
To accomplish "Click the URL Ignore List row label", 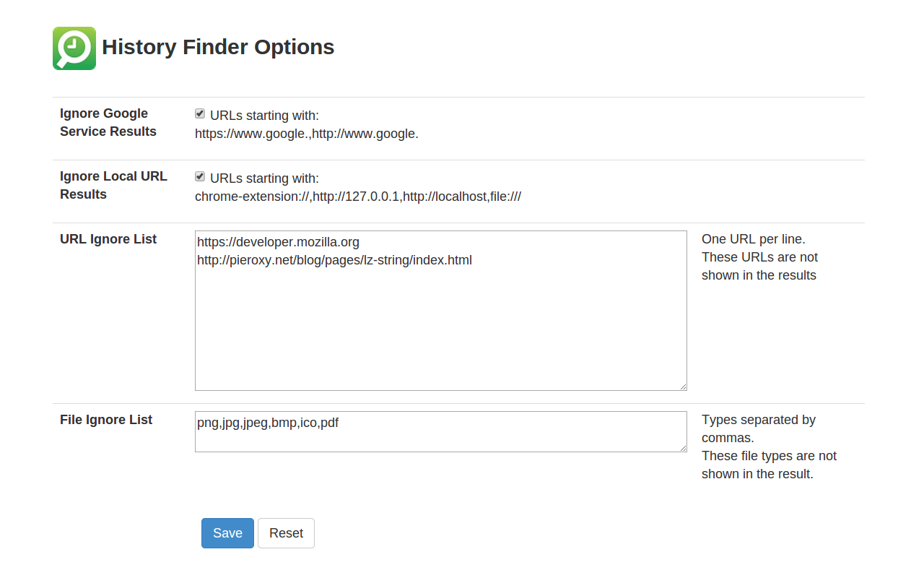I will [108, 239].
